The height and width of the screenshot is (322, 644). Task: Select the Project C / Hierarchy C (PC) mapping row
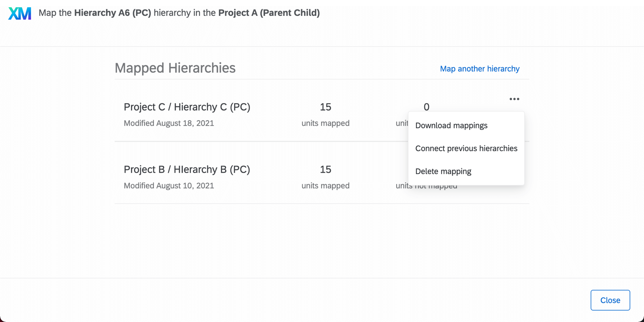[187, 107]
